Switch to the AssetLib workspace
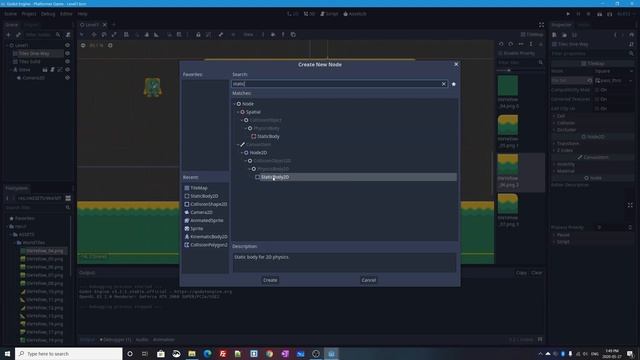The width and height of the screenshot is (640, 360). point(355,14)
